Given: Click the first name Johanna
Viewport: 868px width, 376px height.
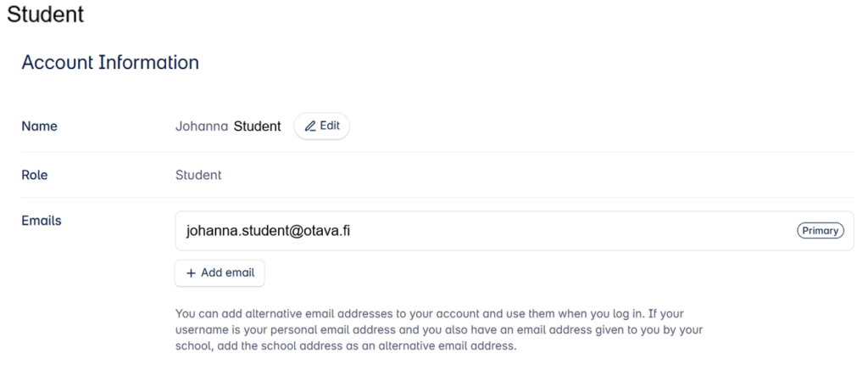Looking at the screenshot, I should pyautogui.click(x=202, y=126).
